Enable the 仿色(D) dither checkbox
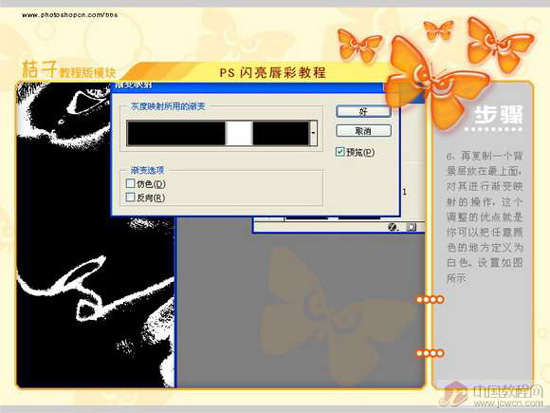This screenshot has height=413, width=550. click(130, 183)
